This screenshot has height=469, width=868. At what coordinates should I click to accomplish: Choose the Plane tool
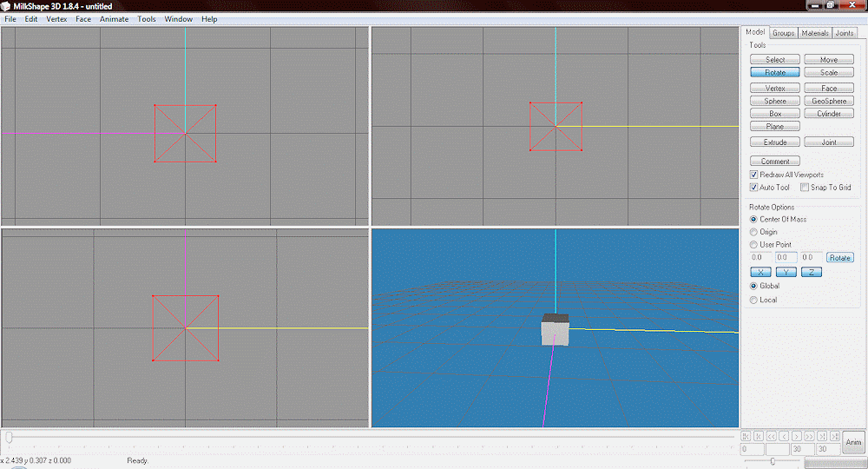coord(774,126)
